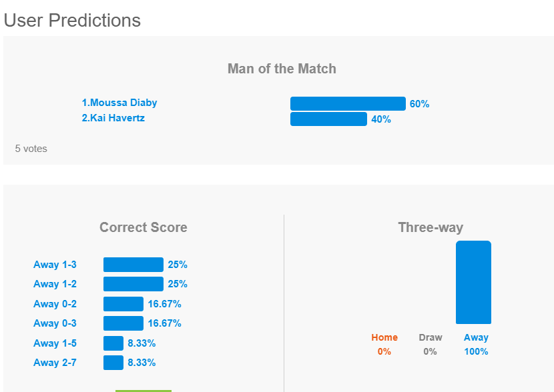Click the Away 1-2 score label
The image size is (554, 392).
(x=55, y=284)
